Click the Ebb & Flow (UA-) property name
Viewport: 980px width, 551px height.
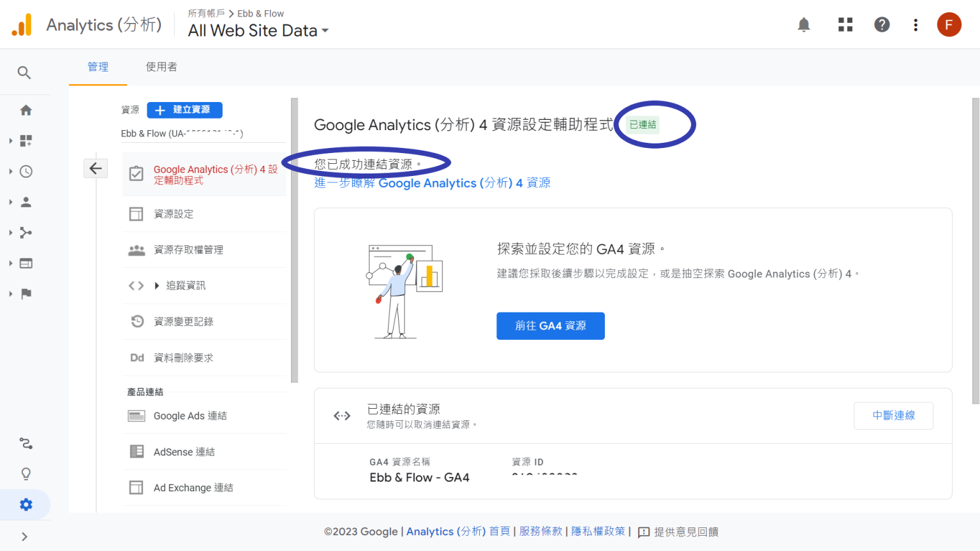pos(182,133)
